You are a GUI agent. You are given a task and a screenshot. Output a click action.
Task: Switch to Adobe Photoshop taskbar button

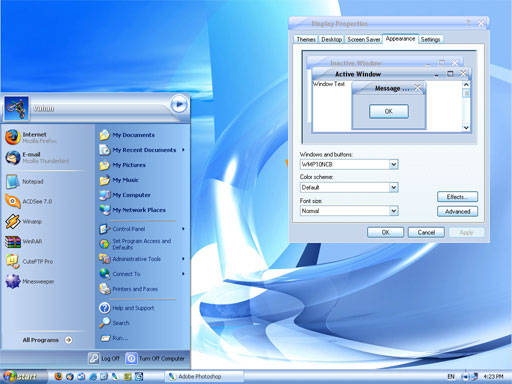(x=204, y=376)
